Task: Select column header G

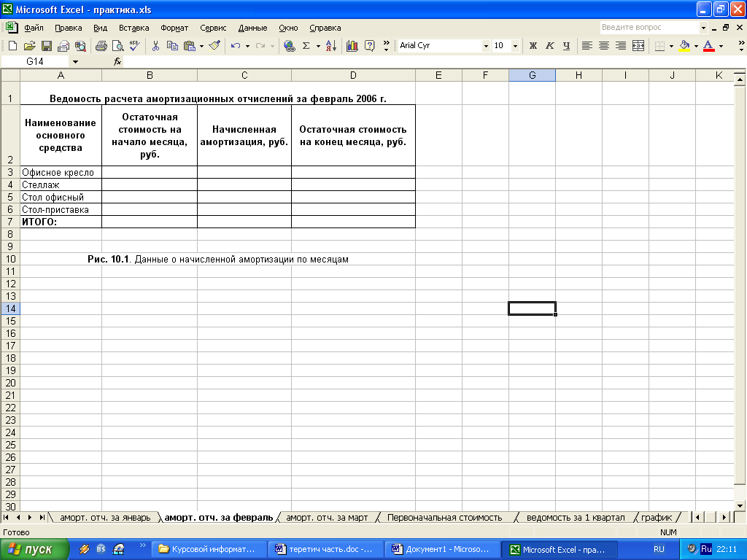Action: pos(532,75)
